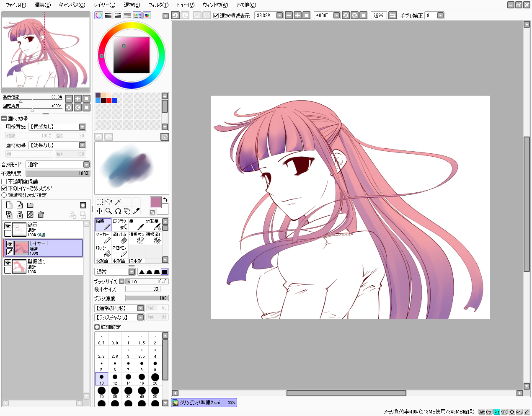Choose the zoom magnifier tool
Image resolution: width=532 pixels, height=416 pixels.
point(109,211)
